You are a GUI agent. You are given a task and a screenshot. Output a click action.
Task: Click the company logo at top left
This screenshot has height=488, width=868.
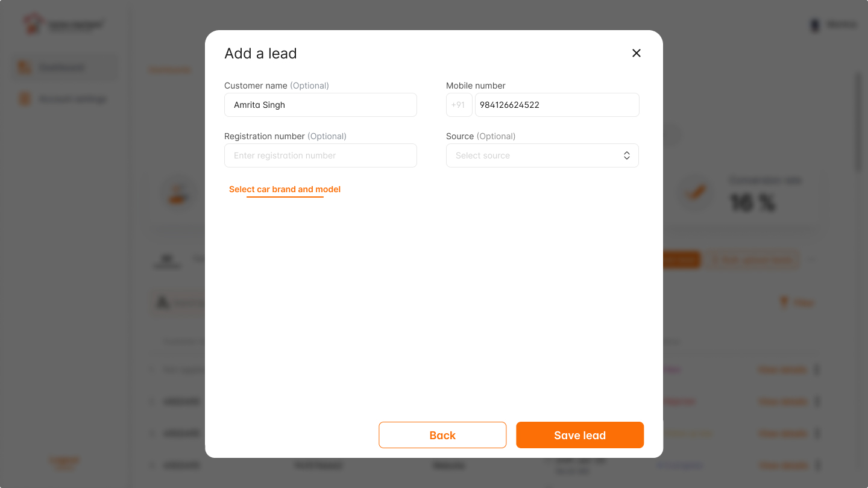[33, 24]
